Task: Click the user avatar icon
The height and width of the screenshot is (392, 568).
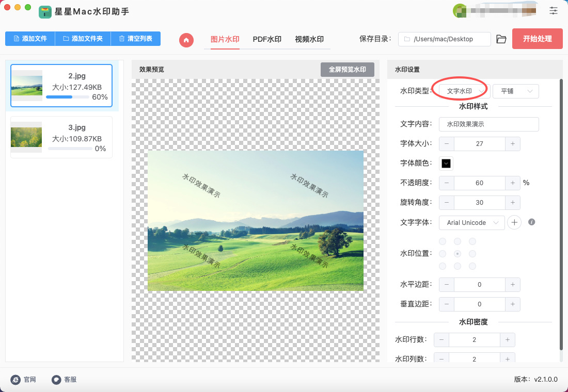Action: [x=459, y=10]
